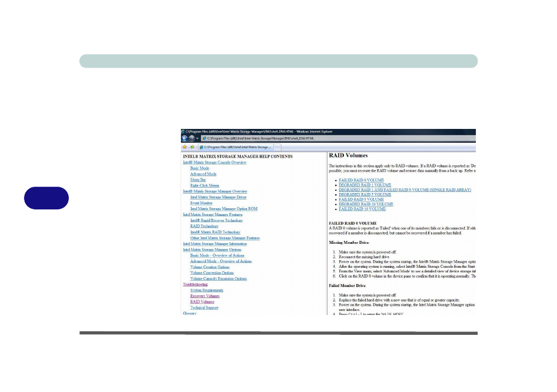Open Intel Matrix Storage Manager Driver link

218,197
